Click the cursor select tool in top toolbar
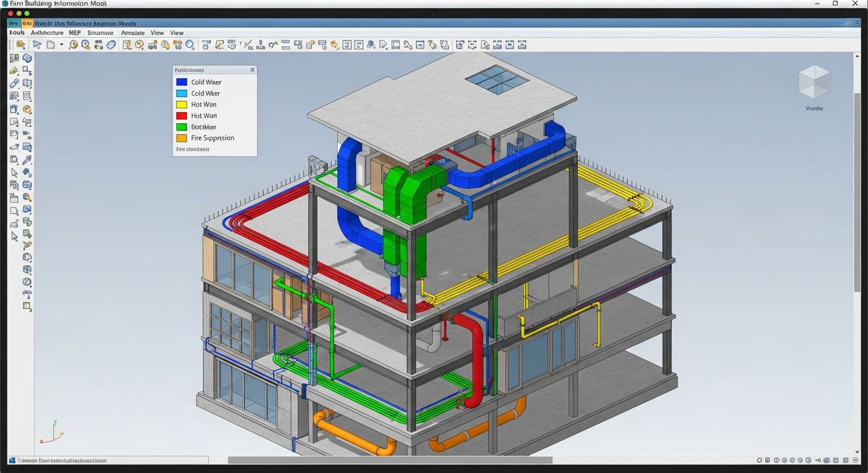The image size is (868, 473). pyautogui.click(x=37, y=44)
